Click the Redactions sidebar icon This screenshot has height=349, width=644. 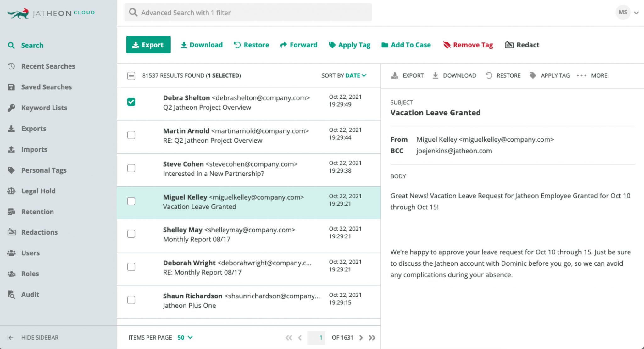click(12, 232)
